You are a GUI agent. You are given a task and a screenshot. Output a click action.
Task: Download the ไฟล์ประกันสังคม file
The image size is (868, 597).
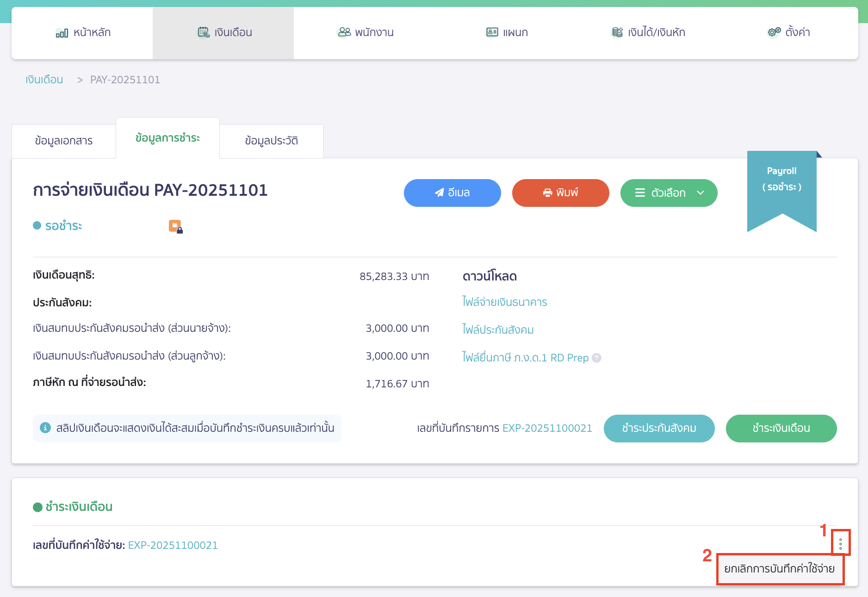click(498, 330)
